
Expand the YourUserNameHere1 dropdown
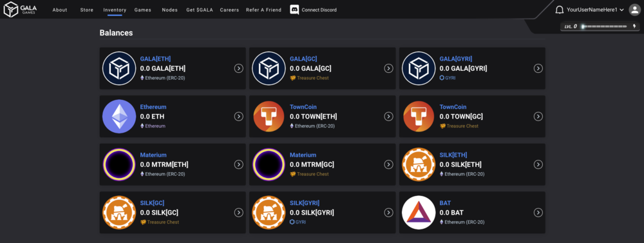point(595,10)
